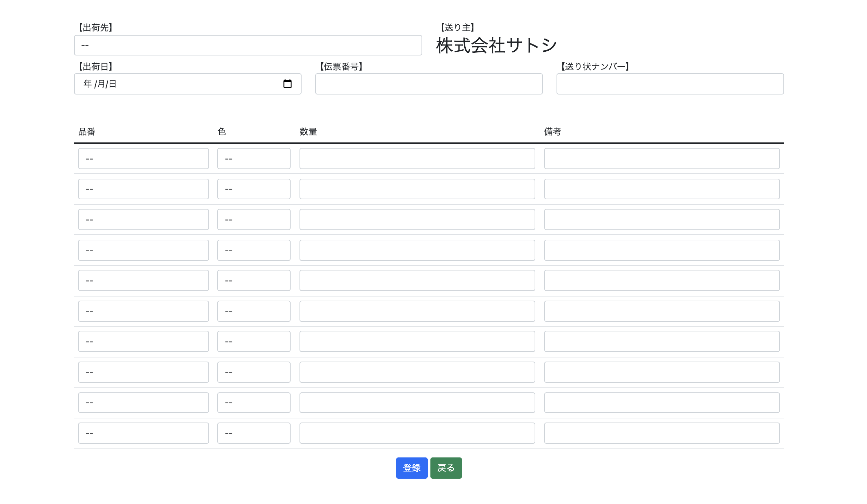Viewport: 867px width, 504px height.
Task: Click the 数量 column header
Action: pos(308,132)
